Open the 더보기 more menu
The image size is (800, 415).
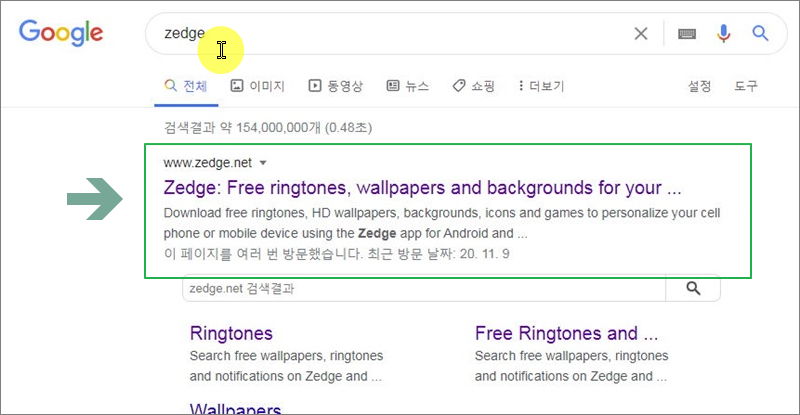tap(541, 86)
